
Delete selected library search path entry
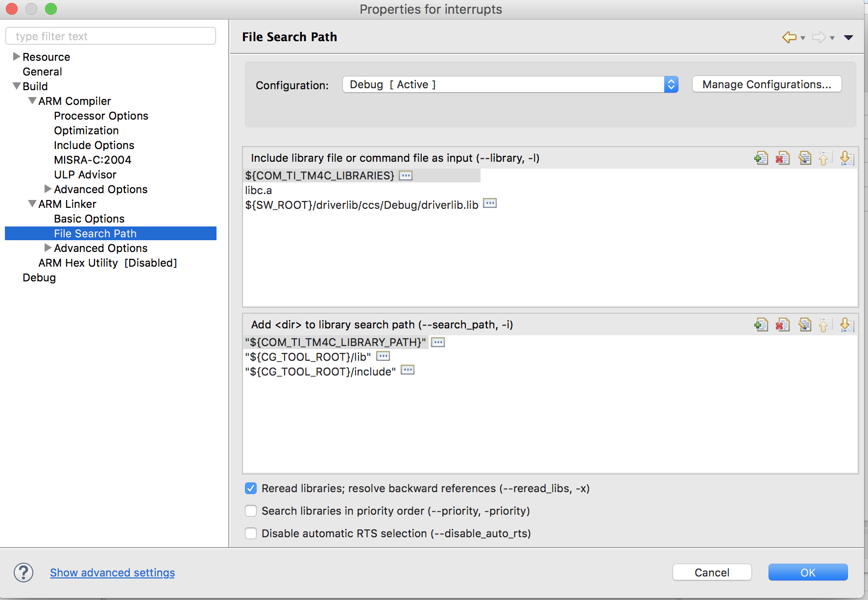coord(782,325)
